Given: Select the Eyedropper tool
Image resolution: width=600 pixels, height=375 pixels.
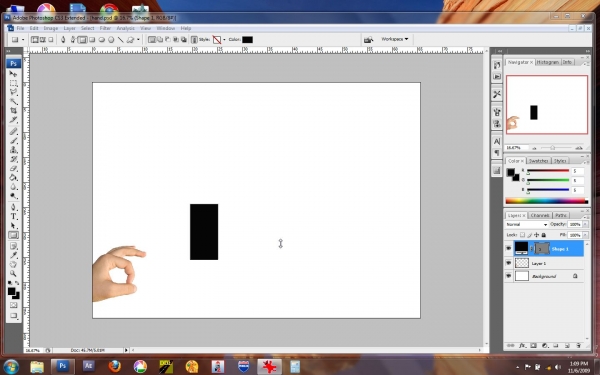Looking at the screenshot, I should [x=13, y=255].
